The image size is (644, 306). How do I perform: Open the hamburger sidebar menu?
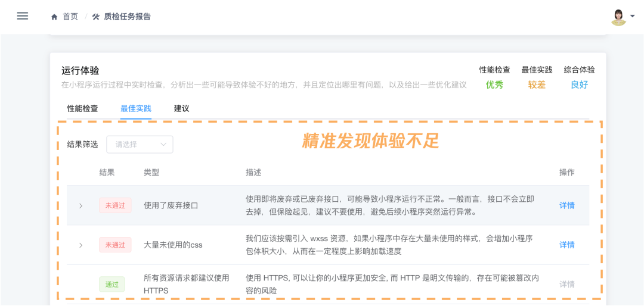pos(23,16)
